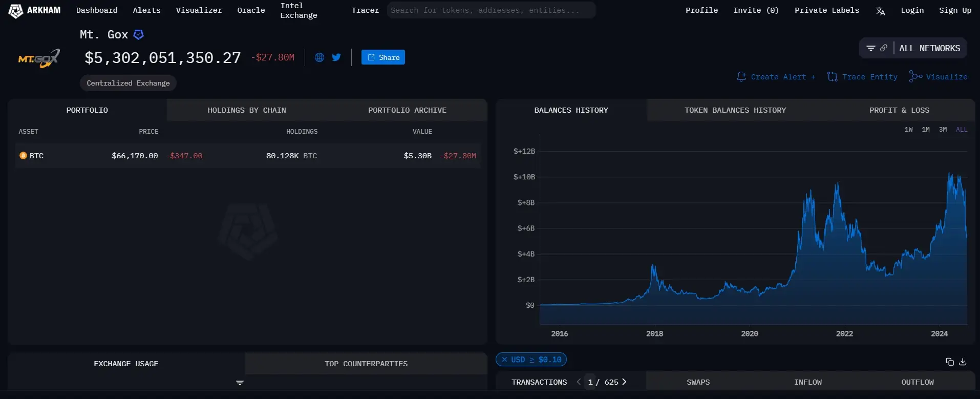This screenshot has width=980, height=399.
Task: Switch to TOP COUNTERPARTIES tab
Action: pyautogui.click(x=366, y=364)
